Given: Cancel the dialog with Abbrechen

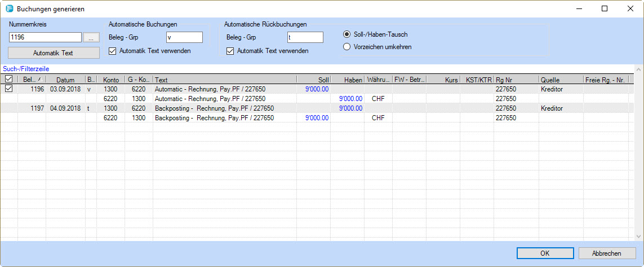Looking at the screenshot, I should click(607, 253).
